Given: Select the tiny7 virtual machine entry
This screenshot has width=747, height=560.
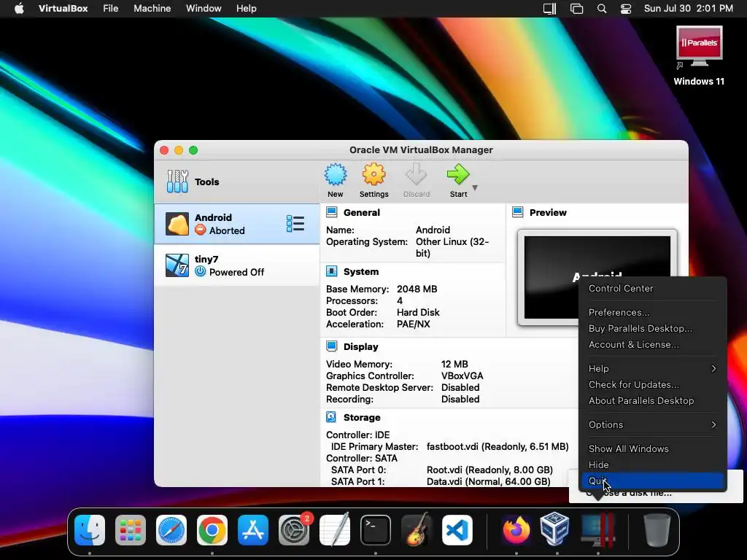Looking at the screenshot, I should [237, 265].
